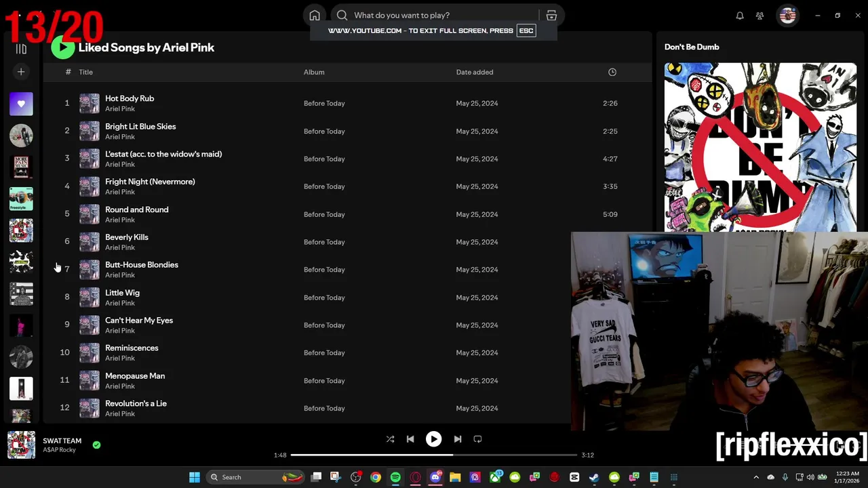Image resolution: width=868 pixels, height=488 pixels.
Task: Open Ariel Pink artist link under Hot Body Rub
Action: click(x=120, y=109)
